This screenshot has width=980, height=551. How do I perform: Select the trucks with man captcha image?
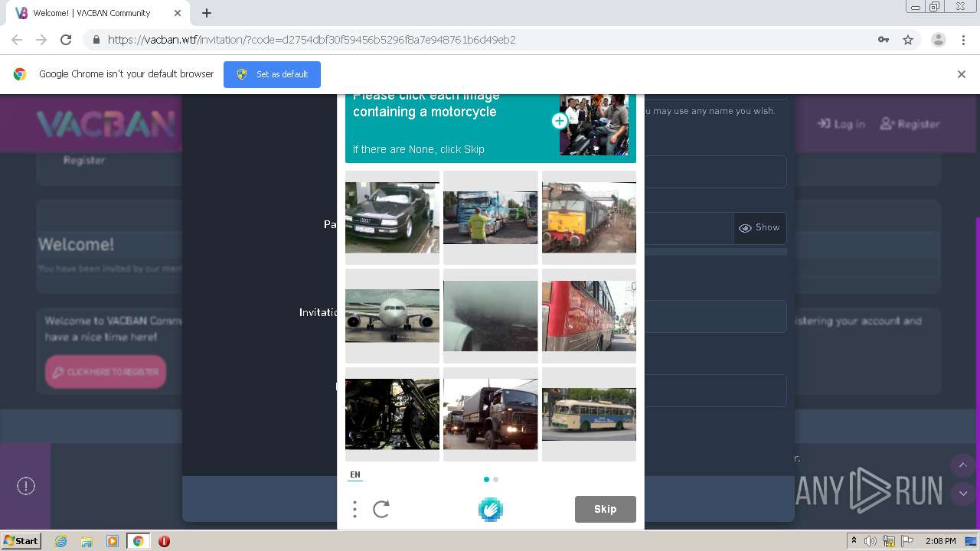490,217
